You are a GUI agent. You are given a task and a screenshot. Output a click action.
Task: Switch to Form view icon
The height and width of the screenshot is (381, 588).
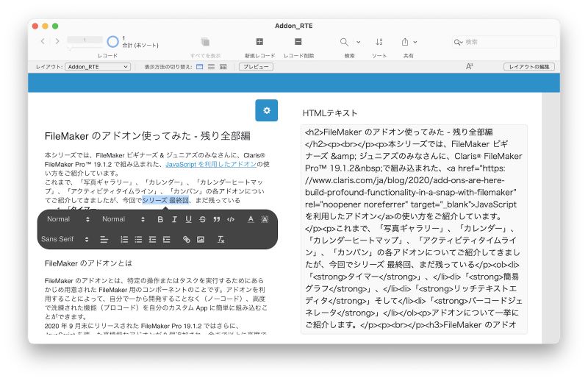coord(199,67)
